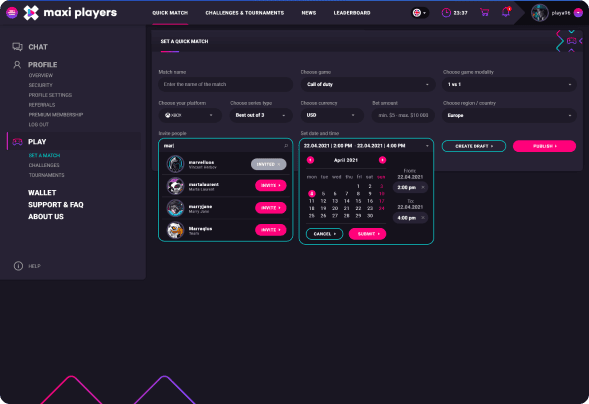Go to next month in calendar

click(382, 160)
